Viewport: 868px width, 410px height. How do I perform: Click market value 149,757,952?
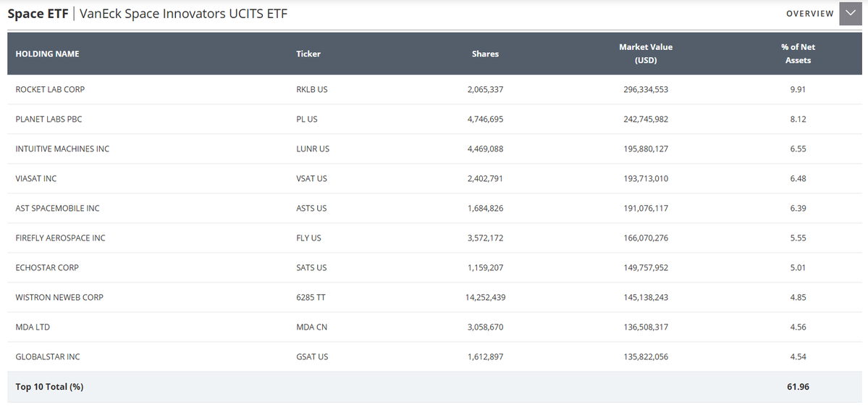pos(646,267)
